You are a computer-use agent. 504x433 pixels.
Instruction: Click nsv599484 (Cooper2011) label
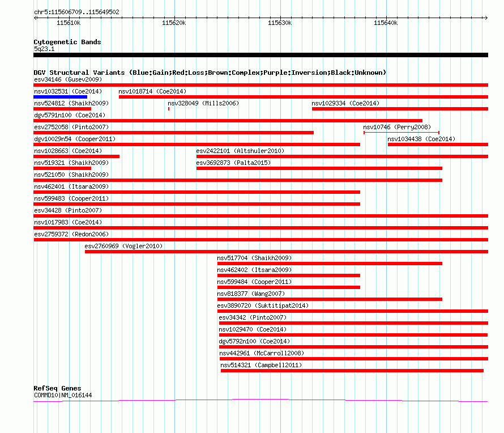(254, 282)
